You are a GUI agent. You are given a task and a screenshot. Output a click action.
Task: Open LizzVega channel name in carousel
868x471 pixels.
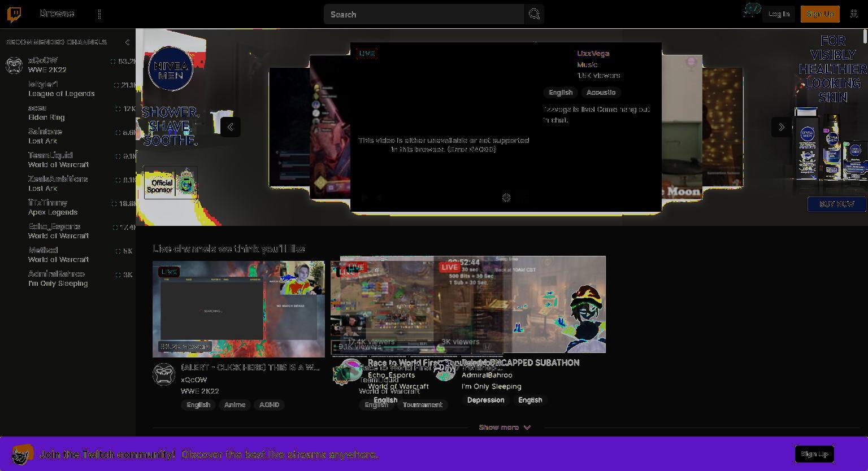pyautogui.click(x=593, y=53)
